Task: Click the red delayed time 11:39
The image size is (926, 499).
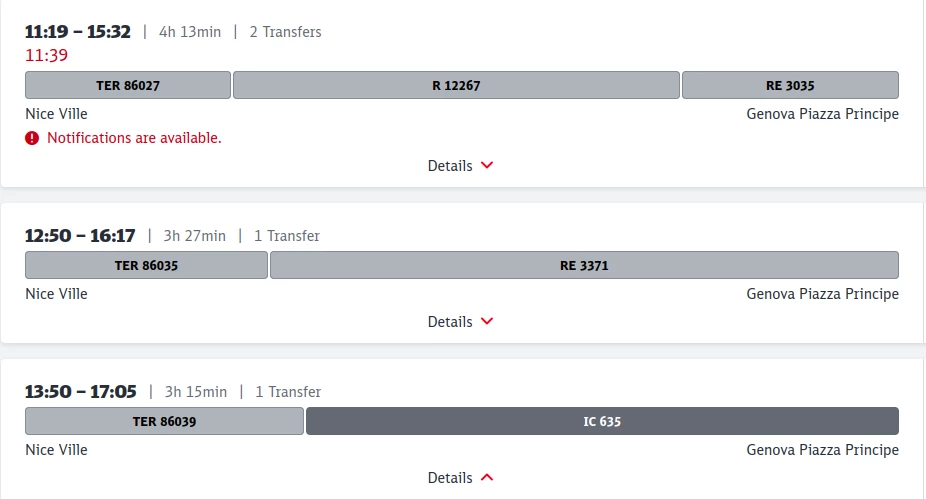Action: click(46, 55)
